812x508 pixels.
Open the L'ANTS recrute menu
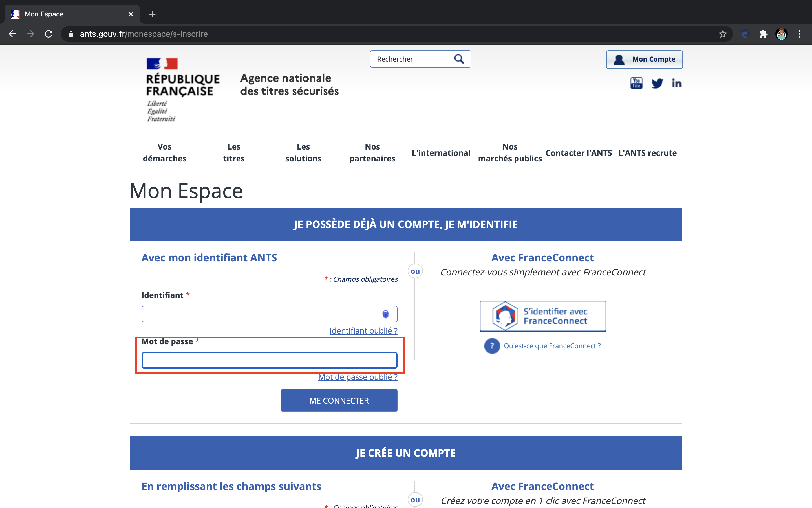(x=647, y=153)
